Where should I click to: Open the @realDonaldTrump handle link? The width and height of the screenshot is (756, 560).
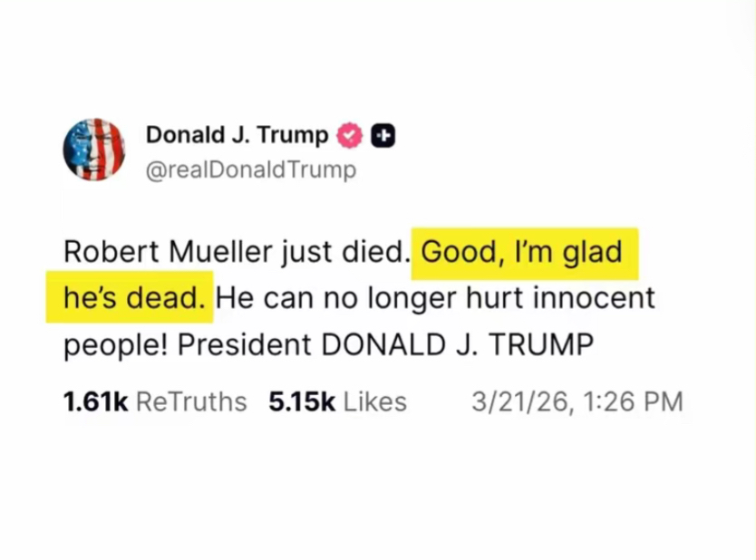[x=251, y=169]
